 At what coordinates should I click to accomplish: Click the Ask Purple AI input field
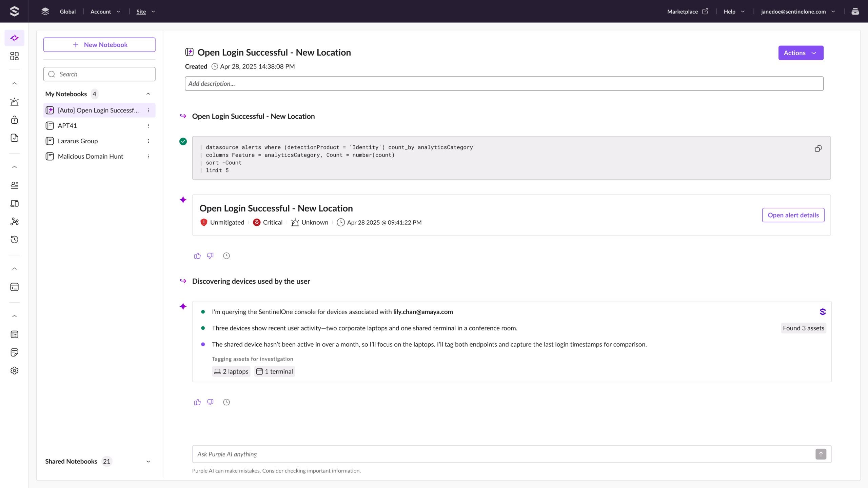click(x=502, y=454)
